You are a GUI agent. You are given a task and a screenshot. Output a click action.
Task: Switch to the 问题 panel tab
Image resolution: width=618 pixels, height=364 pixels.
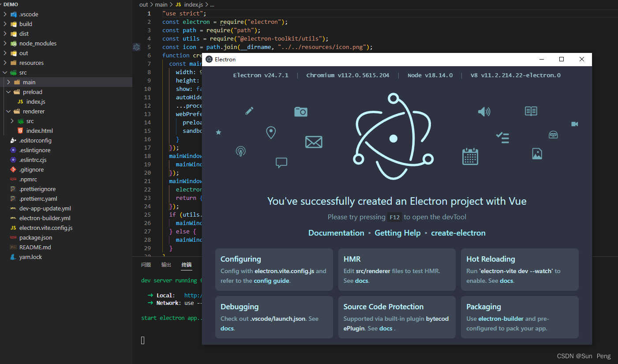click(146, 265)
